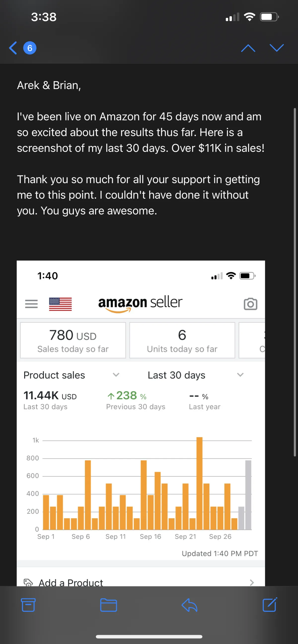Image resolution: width=298 pixels, height=644 pixels.
Task: Reply using the reply arrow icon
Action: [189, 605]
